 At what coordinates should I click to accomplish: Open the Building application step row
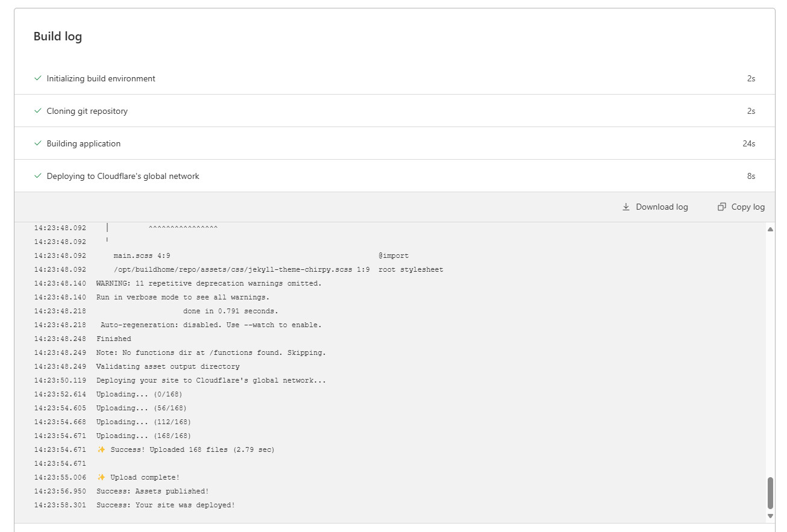coord(84,143)
